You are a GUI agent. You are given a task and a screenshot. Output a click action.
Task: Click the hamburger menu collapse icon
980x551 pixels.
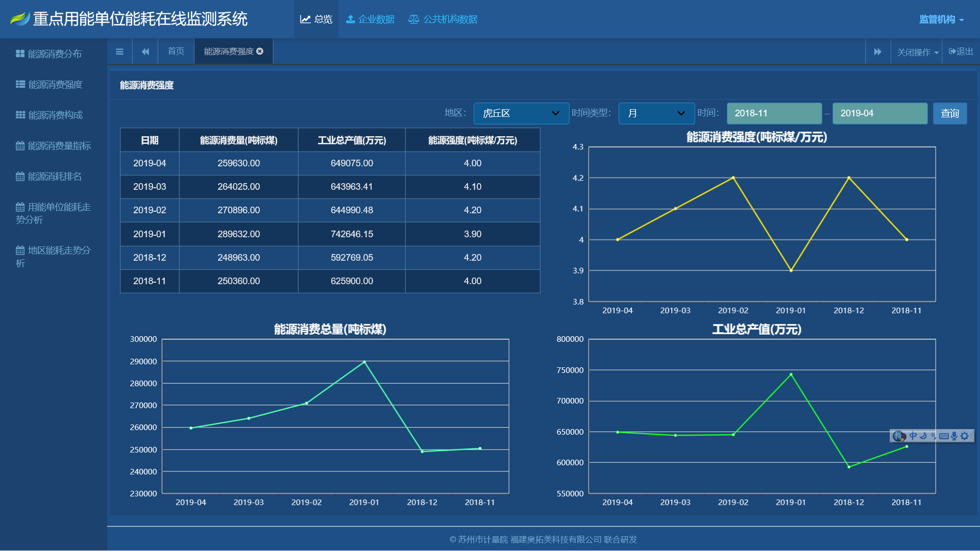pos(119,52)
